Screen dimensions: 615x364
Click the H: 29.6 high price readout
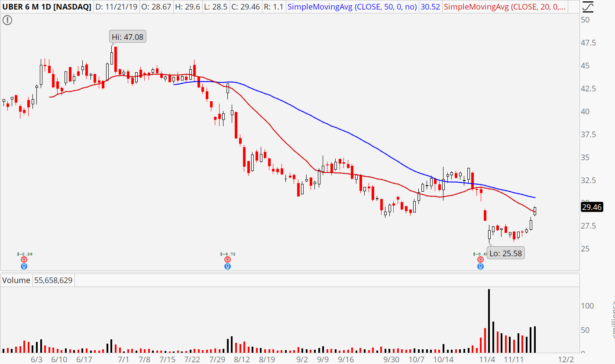[x=188, y=7]
